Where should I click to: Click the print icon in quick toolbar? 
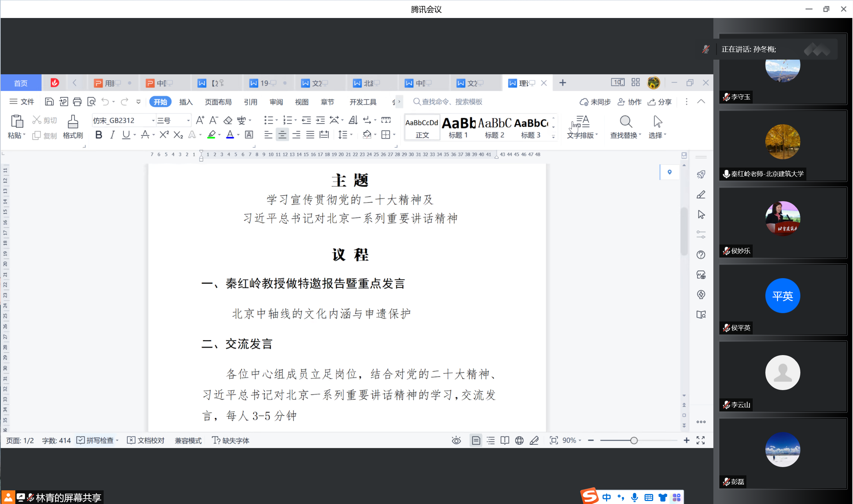pos(77,102)
